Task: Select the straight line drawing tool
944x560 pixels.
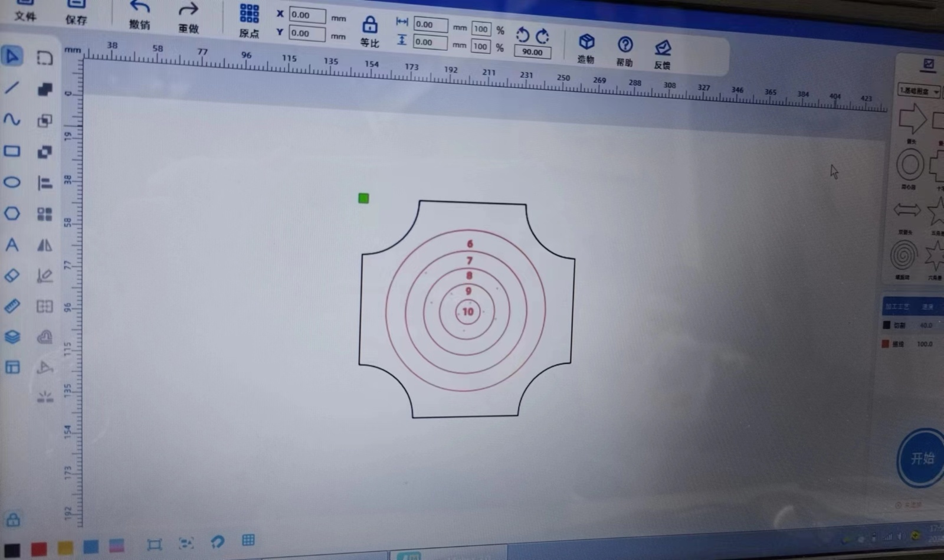Action: [x=12, y=88]
